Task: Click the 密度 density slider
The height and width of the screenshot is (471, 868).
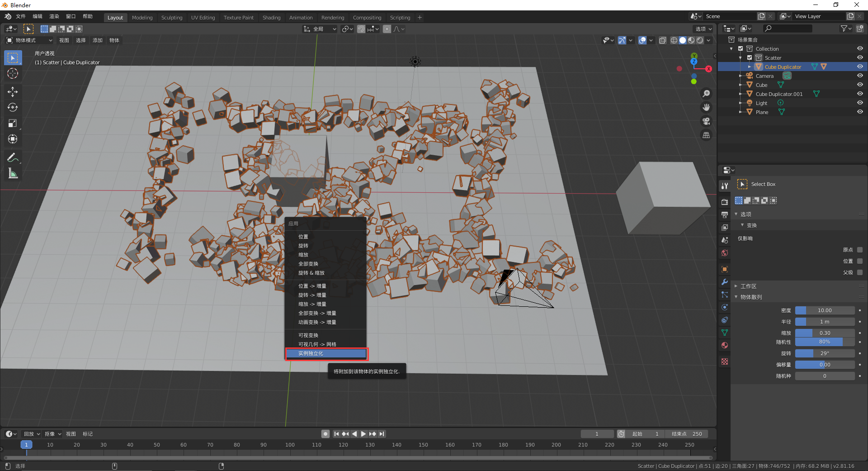Action: point(825,310)
